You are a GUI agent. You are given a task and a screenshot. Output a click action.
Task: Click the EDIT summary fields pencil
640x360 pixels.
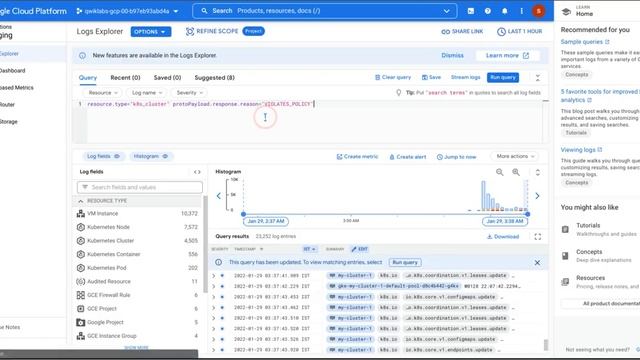tap(360, 249)
